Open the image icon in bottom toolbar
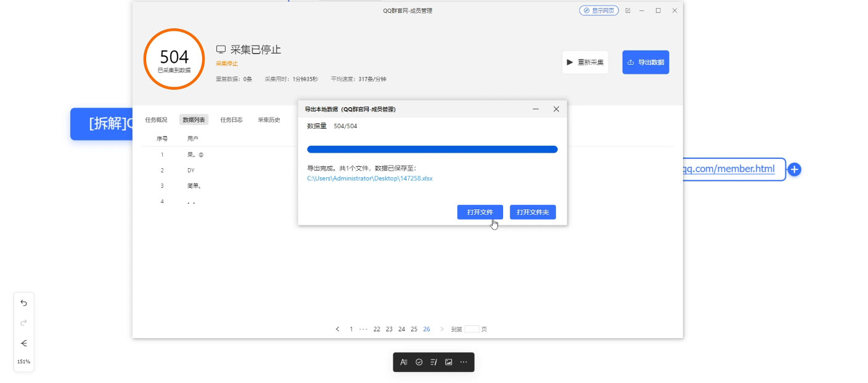The height and width of the screenshot is (383, 868). pos(449,362)
